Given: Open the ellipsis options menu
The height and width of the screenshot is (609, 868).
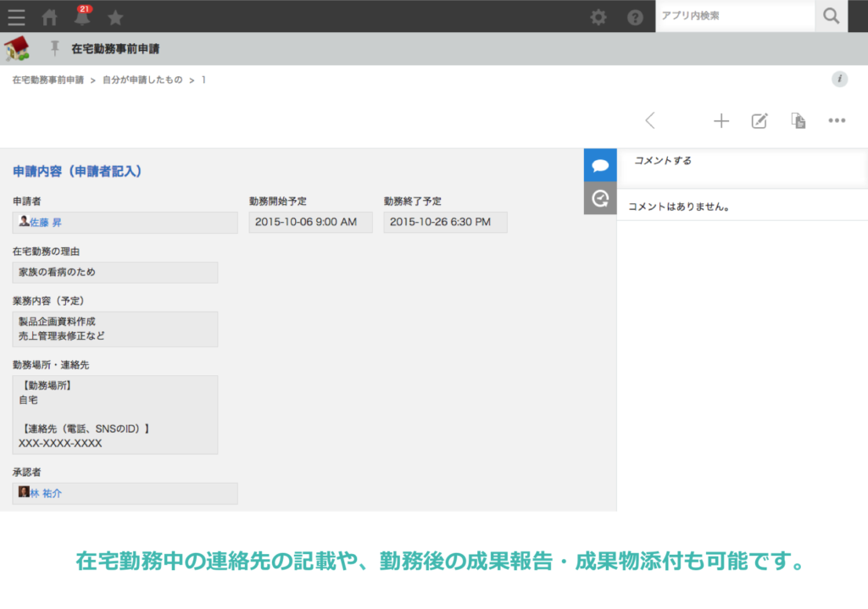Looking at the screenshot, I should click(837, 120).
